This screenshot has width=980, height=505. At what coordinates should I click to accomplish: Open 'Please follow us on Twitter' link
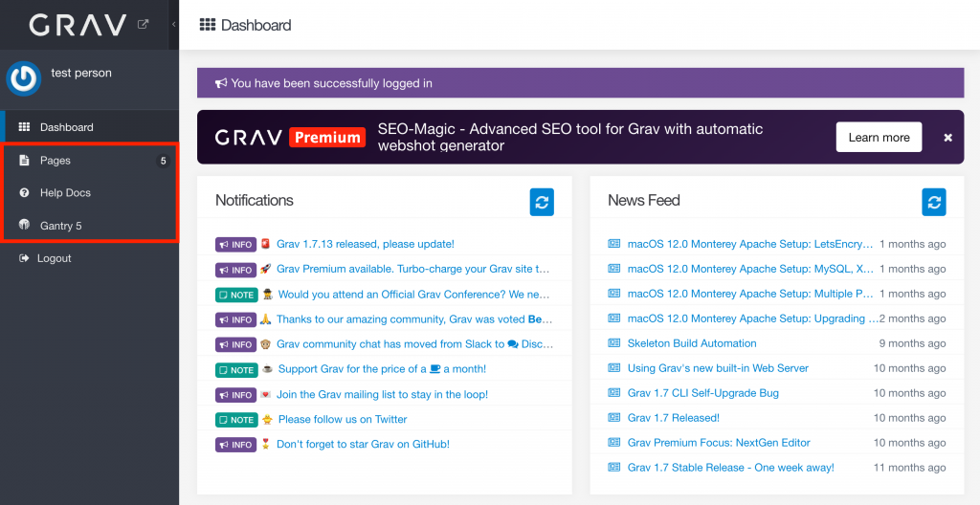coord(343,419)
